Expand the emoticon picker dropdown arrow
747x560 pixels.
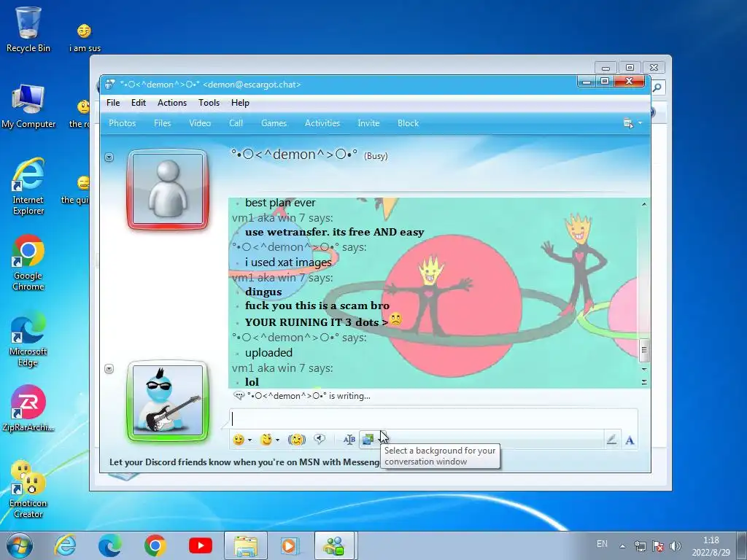(249, 440)
